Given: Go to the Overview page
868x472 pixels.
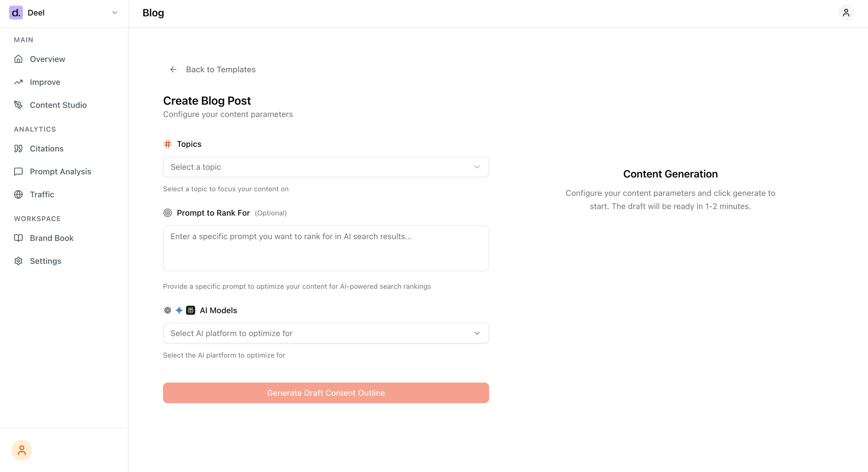Looking at the screenshot, I should (47, 59).
